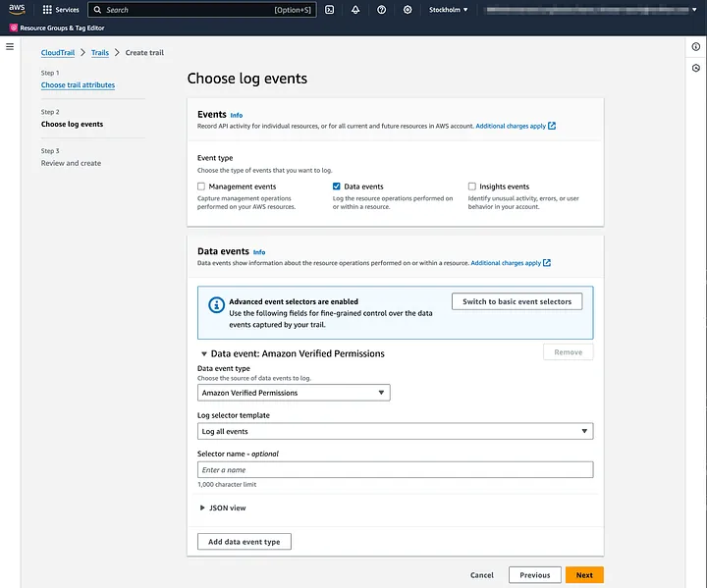Open Events Info link
The height and width of the screenshot is (588, 707).
[237, 116]
